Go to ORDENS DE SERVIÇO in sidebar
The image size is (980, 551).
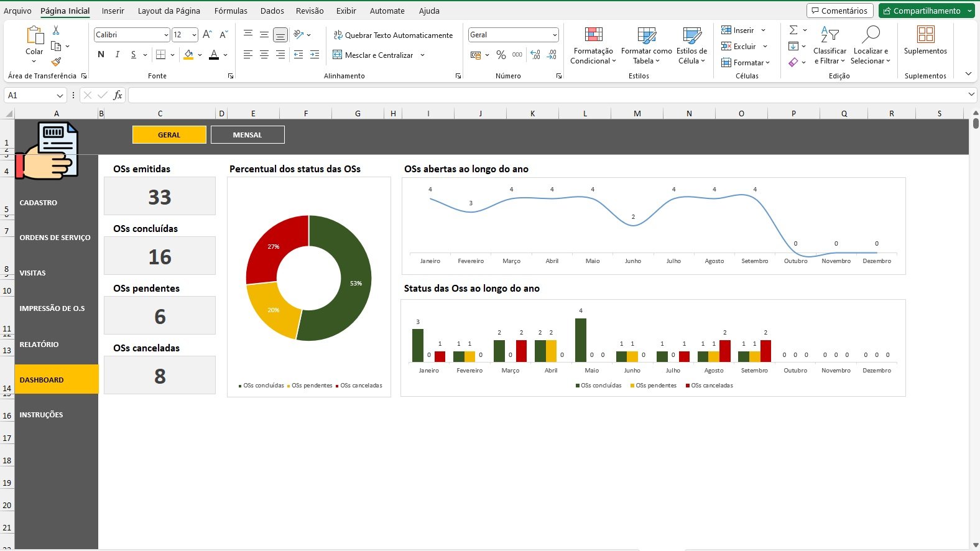tap(55, 238)
